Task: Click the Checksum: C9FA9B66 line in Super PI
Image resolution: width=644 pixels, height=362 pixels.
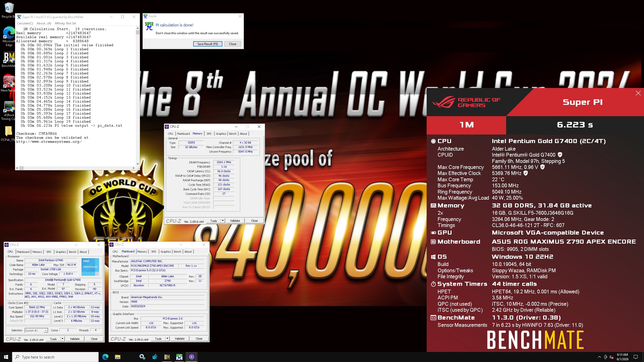Action: coord(36,133)
